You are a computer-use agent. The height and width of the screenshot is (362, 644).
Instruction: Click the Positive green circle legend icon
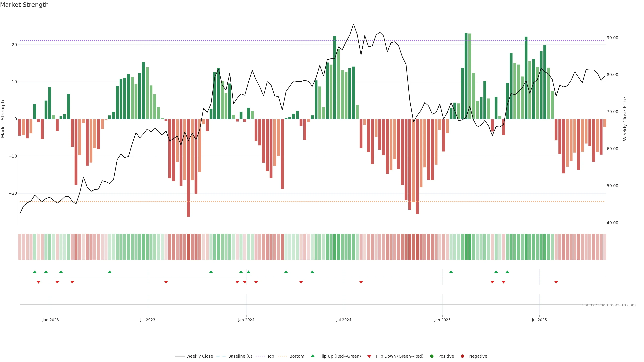coord(432,356)
